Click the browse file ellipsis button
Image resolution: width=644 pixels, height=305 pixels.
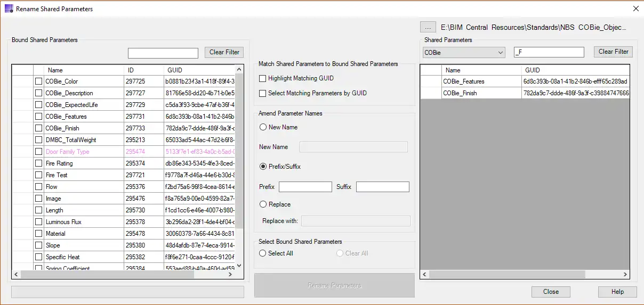pos(428,27)
